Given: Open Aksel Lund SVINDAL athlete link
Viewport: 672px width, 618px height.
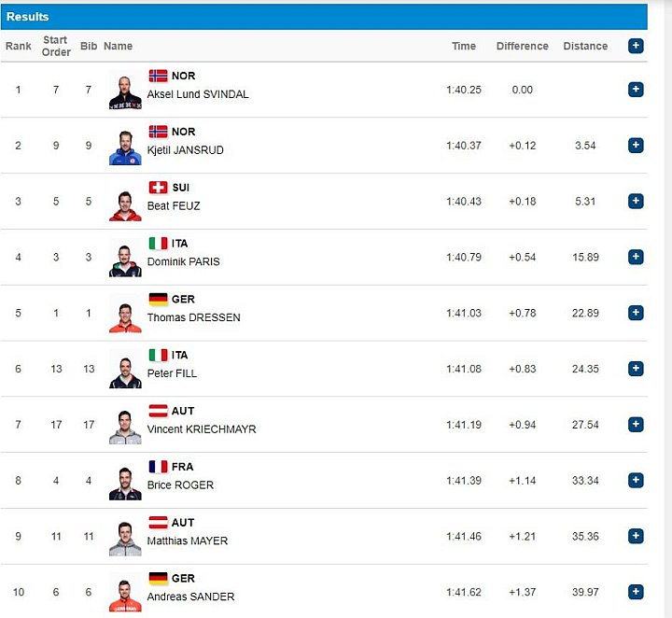Looking at the screenshot, I should click(x=198, y=94).
